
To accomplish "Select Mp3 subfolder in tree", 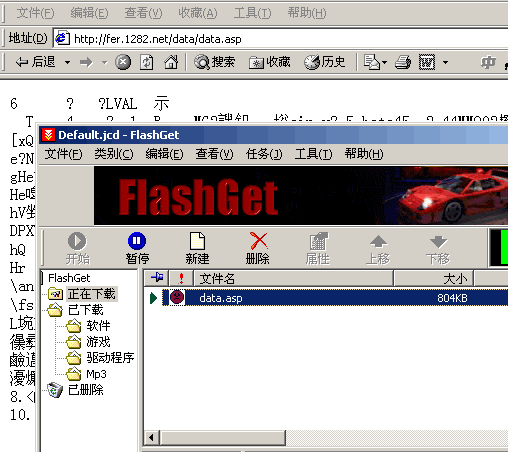I will (x=96, y=374).
